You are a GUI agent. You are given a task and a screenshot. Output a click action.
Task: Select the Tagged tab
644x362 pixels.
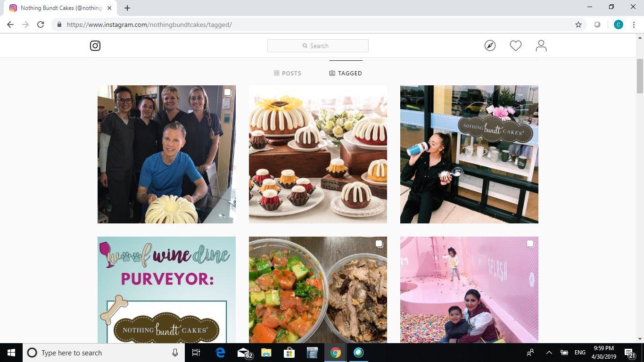[346, 73]
